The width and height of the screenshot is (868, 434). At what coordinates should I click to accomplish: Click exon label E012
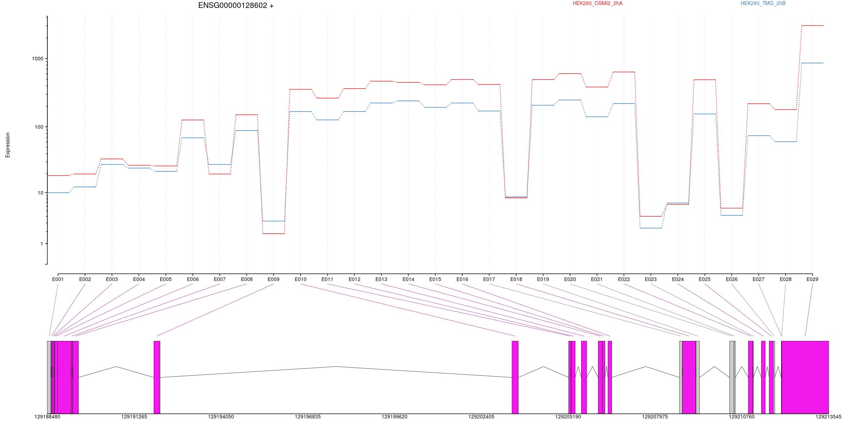click(x=354, y=279)
